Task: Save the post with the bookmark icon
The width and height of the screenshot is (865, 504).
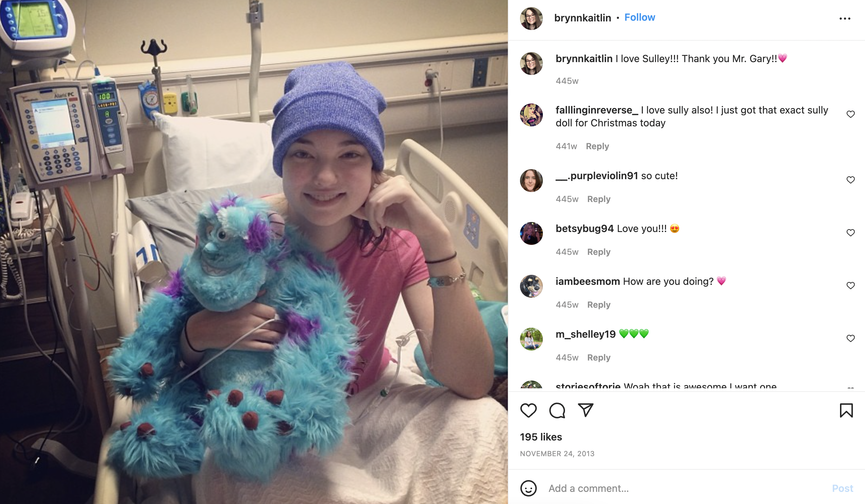Action: click(x=846, y=410)
